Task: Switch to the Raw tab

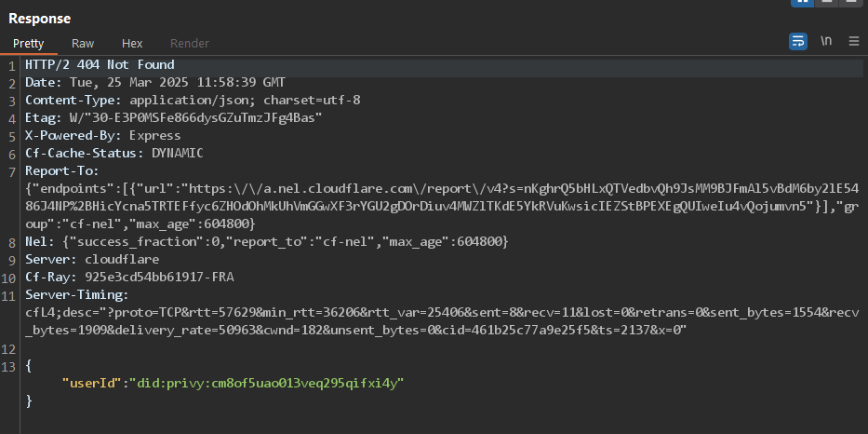Action: coord(83,43)
